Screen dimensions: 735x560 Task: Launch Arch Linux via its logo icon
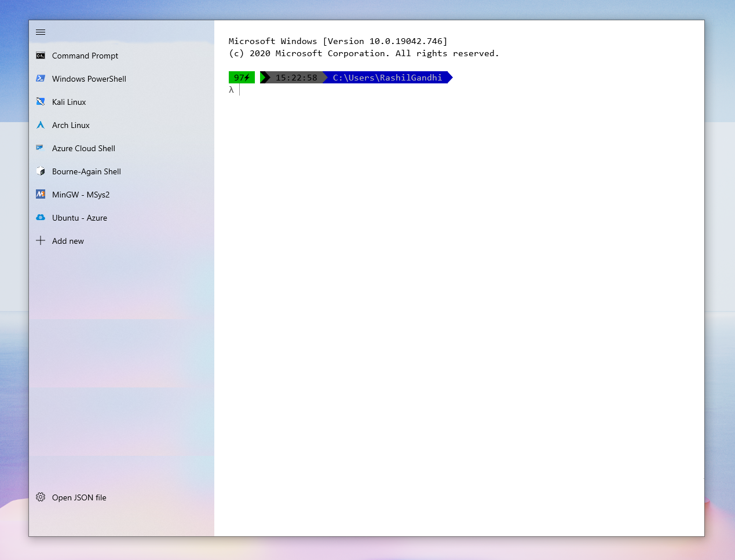tap(41, 125)
